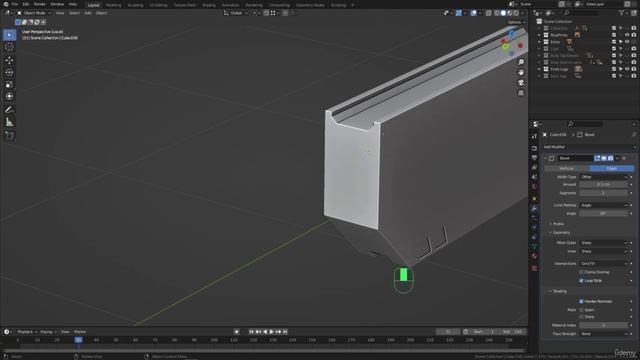The width and height of the screenshot is (640, 360).
Task: Open the Modifiers wrench properties tab
Action: 534,209
